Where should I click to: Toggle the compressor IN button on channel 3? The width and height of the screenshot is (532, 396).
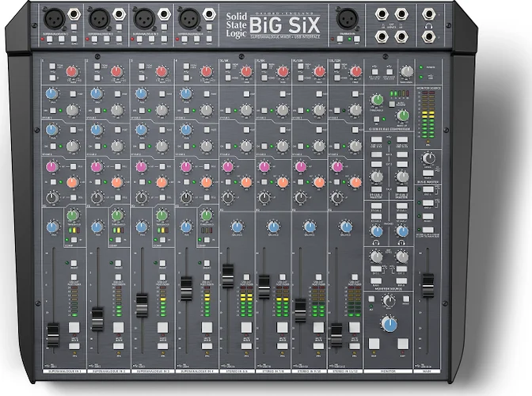tap(162, 240)
